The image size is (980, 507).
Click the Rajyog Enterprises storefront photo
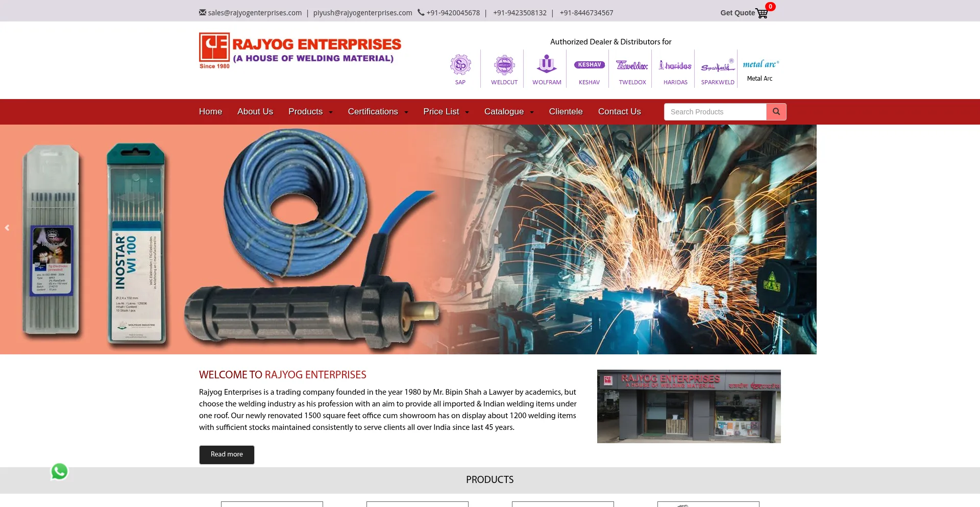[x=689, y=406]
